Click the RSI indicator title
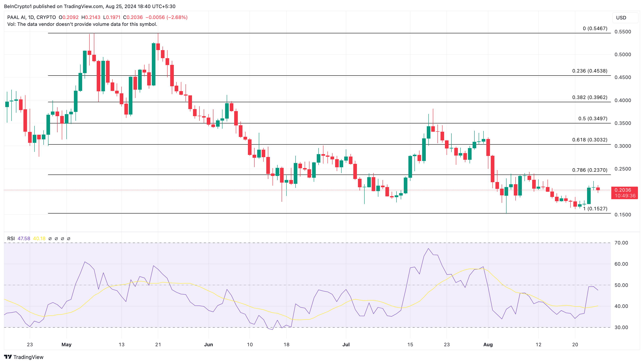The image size is (644, 364). point(11,239)
